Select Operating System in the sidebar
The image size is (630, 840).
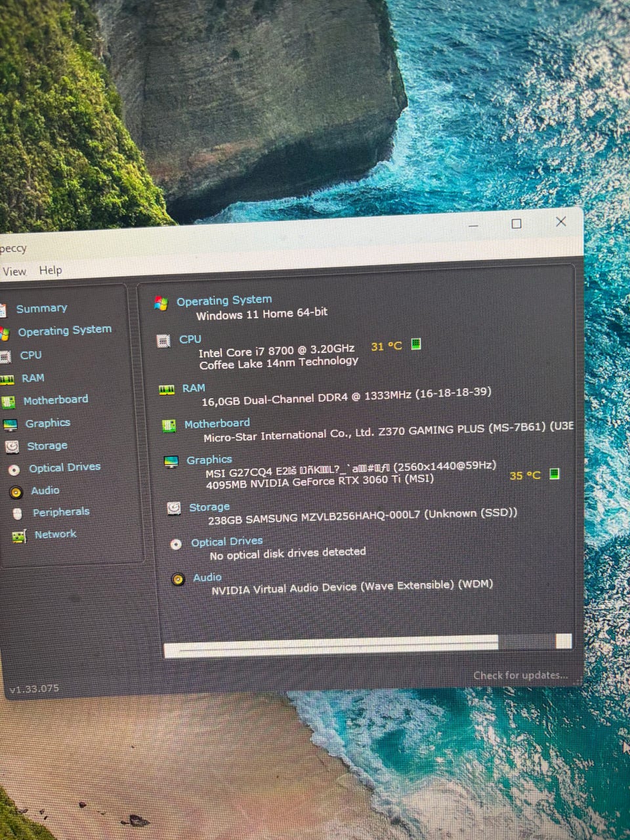pyautogui.click(x=64, y=331)
